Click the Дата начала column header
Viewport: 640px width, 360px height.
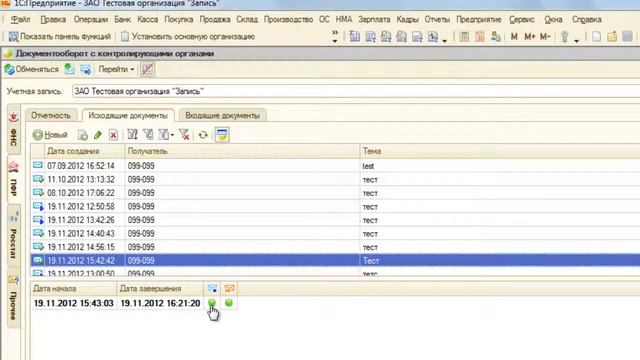pyautogui.click(x=74, y=289)
